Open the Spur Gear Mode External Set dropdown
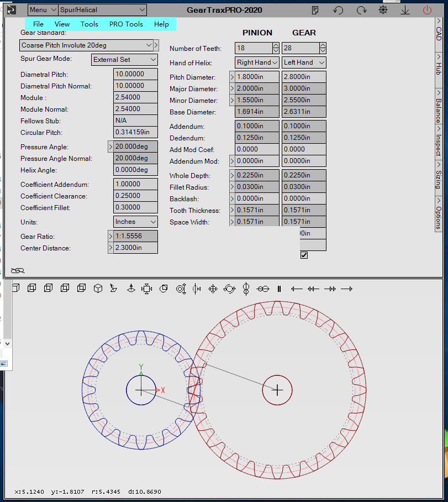Image resolution: width=448 pixels, height=502 pixels. (124, 60)
